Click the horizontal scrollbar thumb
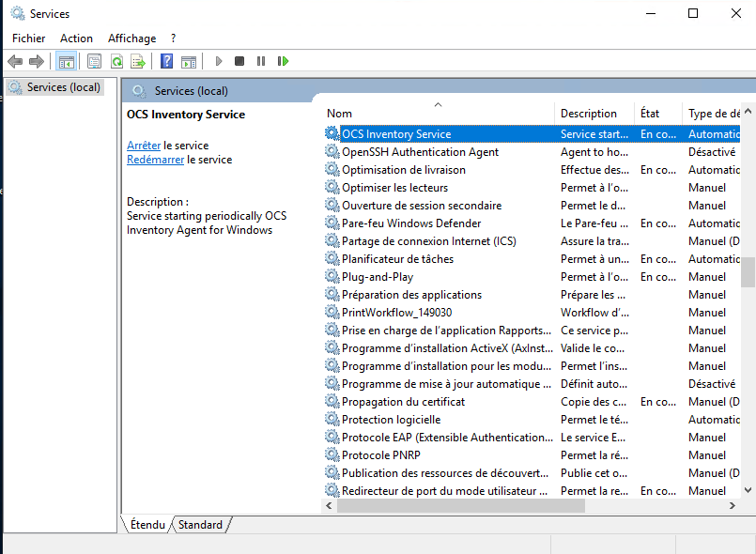This screenshot has height=554, width=756. (461, 505)
